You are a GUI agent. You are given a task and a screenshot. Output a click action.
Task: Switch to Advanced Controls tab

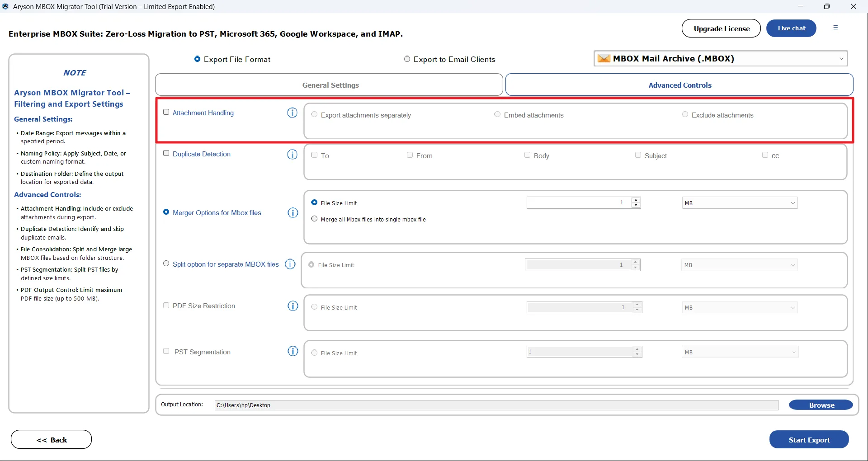pyautogui.click(x=679, y=85)
